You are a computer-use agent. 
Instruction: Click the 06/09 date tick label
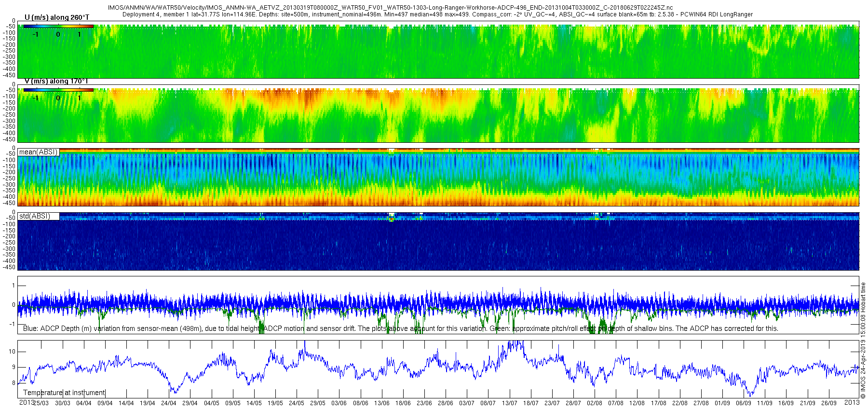point(743,403)
